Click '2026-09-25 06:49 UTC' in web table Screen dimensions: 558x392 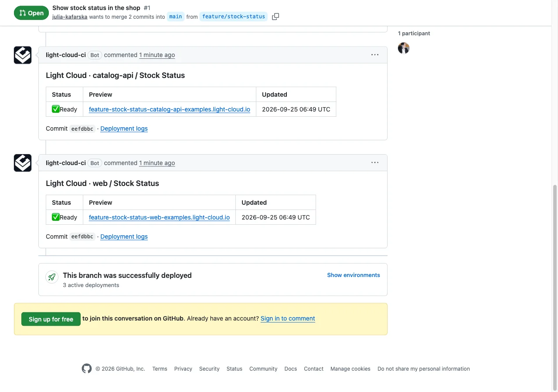pyautogui.click(x=276, y=217)
